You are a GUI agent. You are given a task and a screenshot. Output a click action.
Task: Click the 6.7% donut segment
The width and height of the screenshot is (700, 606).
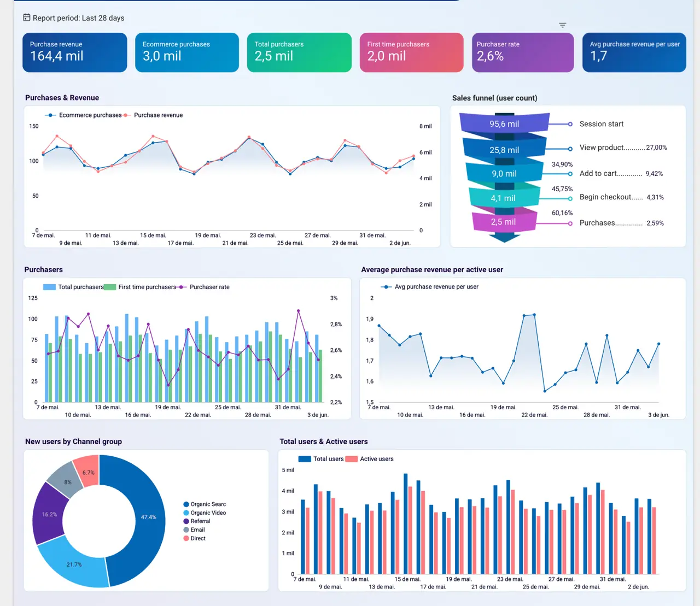coord(88,472)
